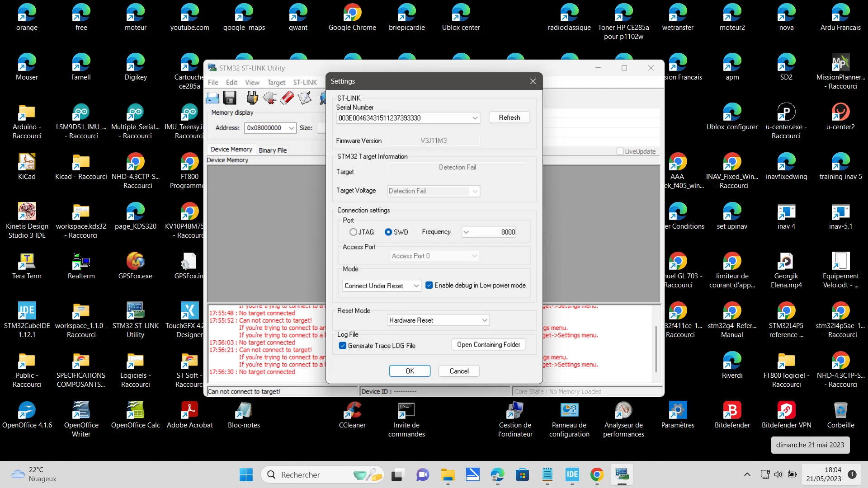Click the Disconnect from target icon
Screen dimensions: 868x488
click(270, 98)
